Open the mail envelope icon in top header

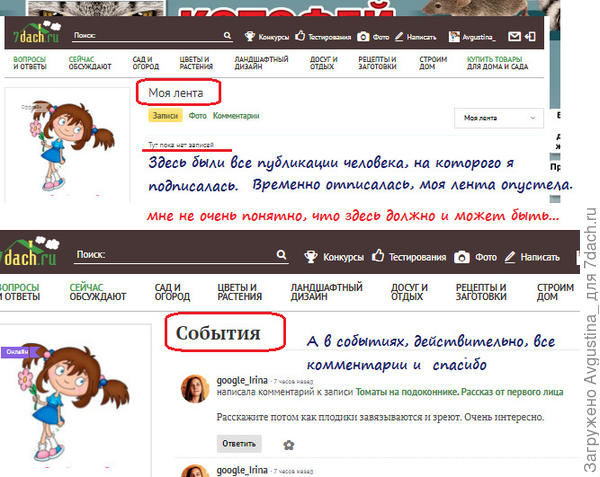(x=515, y=37)
